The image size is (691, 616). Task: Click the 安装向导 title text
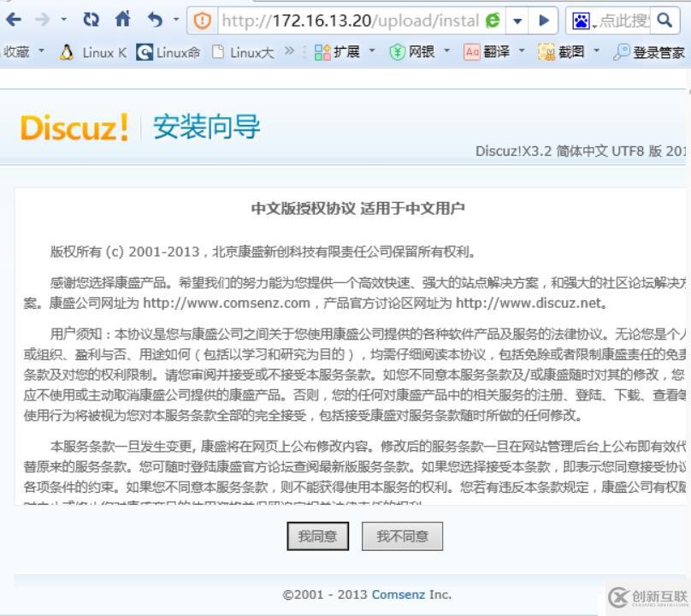pyautogui.click(x=207, y=127)
